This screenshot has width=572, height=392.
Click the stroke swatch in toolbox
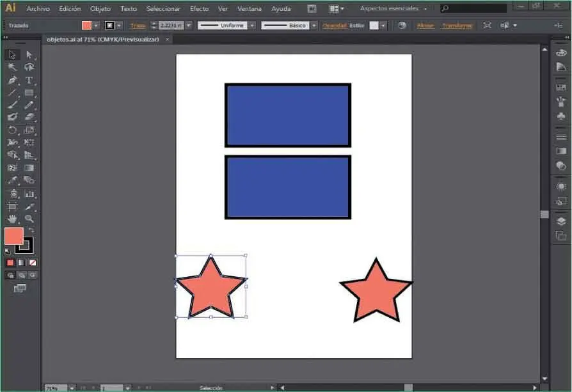tap(28, 248)
